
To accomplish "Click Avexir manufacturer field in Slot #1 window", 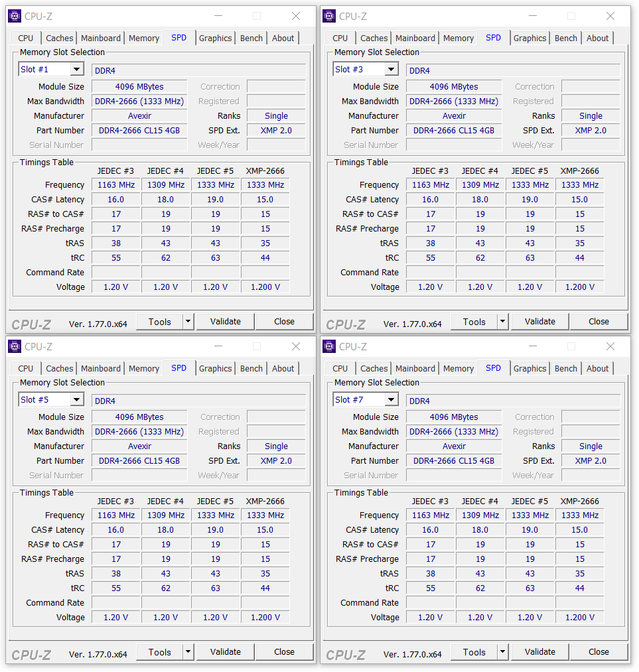I will coord(139,115).
